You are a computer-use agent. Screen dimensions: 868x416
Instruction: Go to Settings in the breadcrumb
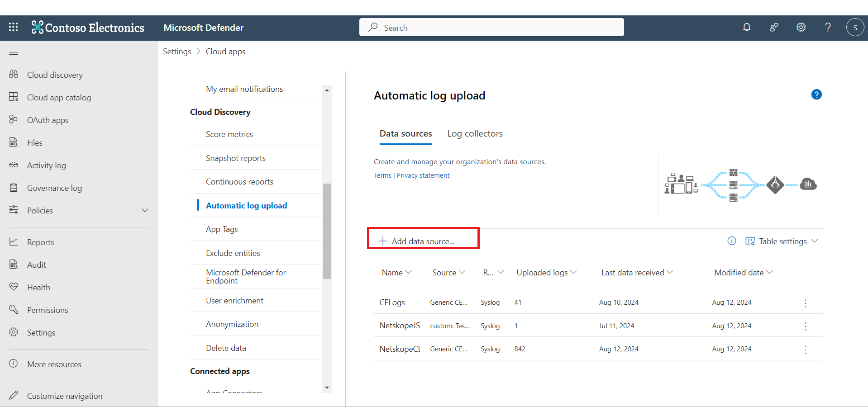(177, 52)
